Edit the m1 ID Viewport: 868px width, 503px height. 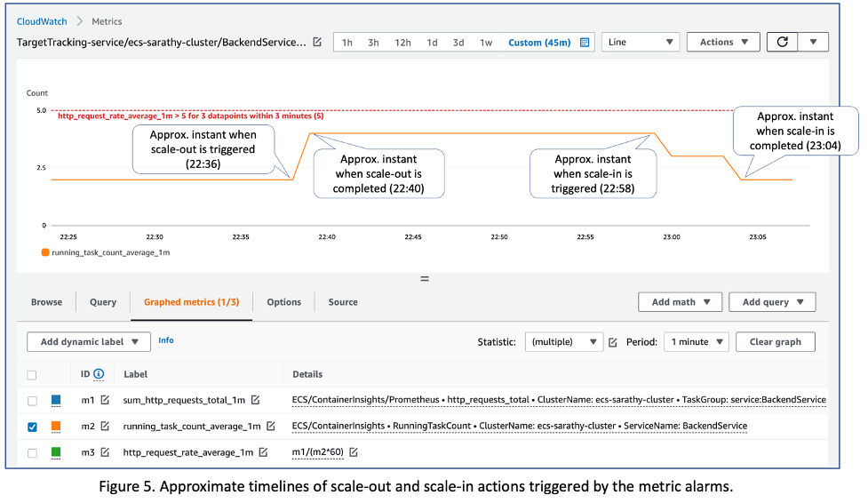click(105, 399)
